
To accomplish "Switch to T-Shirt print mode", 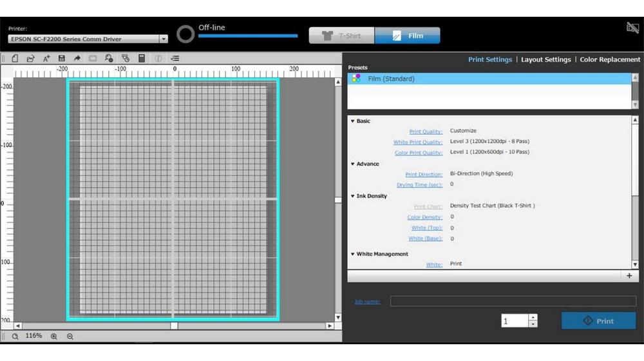I will [x=341, y=36].
